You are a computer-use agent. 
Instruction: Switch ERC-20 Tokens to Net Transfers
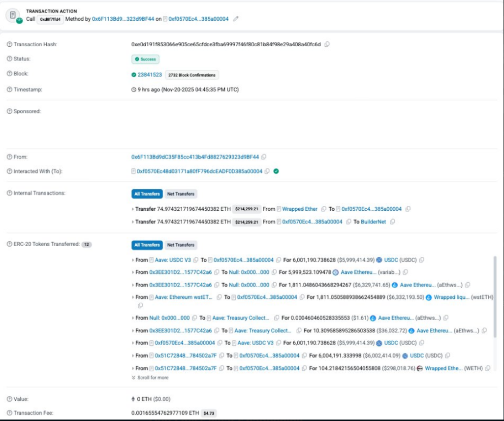[181, 245]
